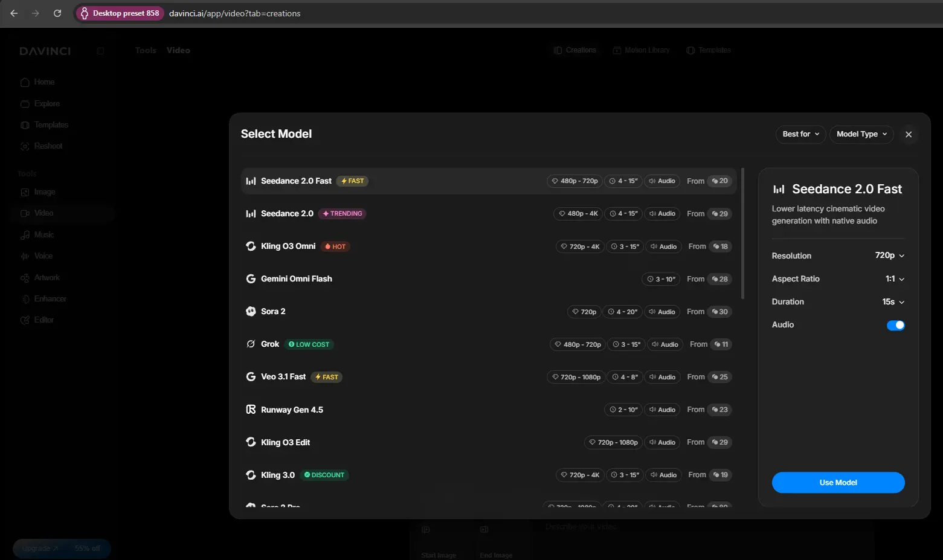Toggle the Audio switch off
This screenshot has width=943, height=560.
pyautogui.click(x=896, y=325)
